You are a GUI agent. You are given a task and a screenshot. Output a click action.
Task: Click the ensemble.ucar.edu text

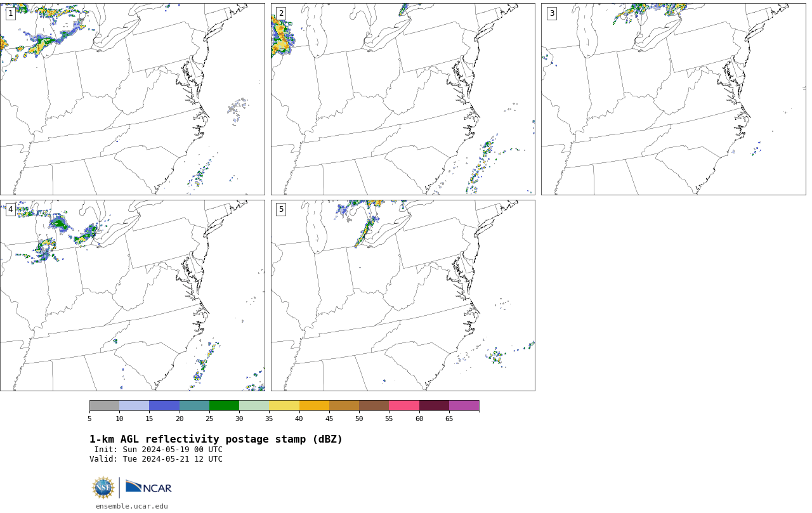(x=132, y=507)
